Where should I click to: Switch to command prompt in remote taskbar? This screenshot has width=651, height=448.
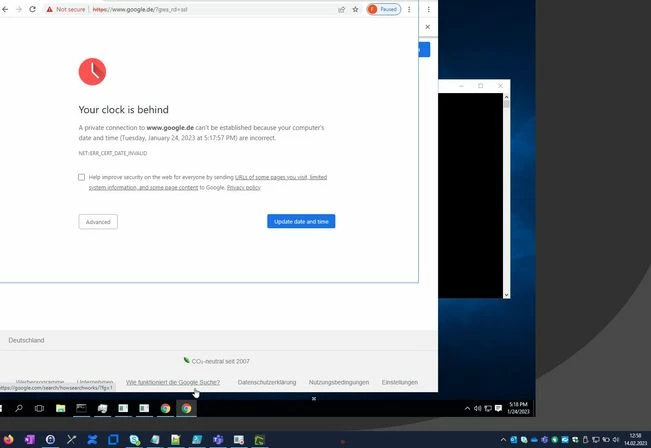[81, 409]
